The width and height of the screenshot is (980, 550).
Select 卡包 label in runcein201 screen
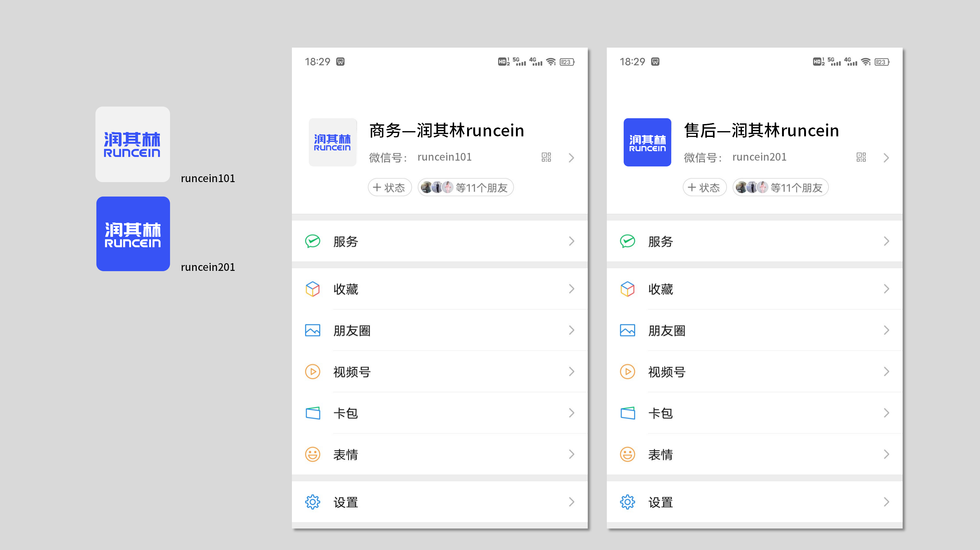[661, 413]
